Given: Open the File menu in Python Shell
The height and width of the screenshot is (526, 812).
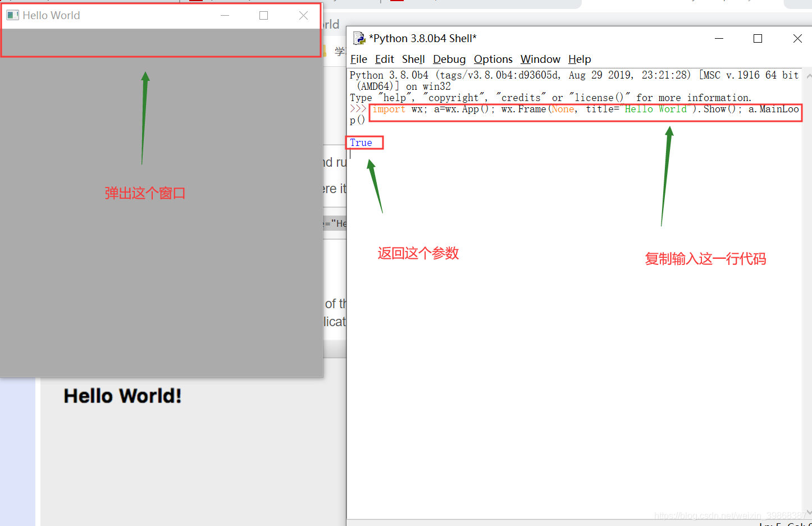Looking at the screenshot, I should (358, 60).
